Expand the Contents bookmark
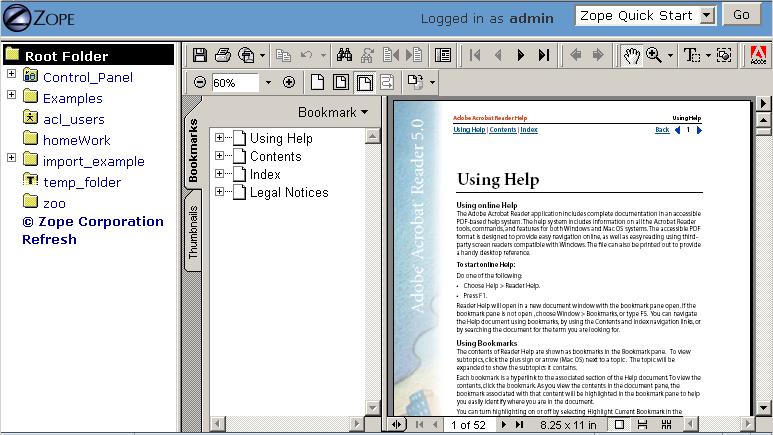 pyautogui.click(x=219, y=156)
